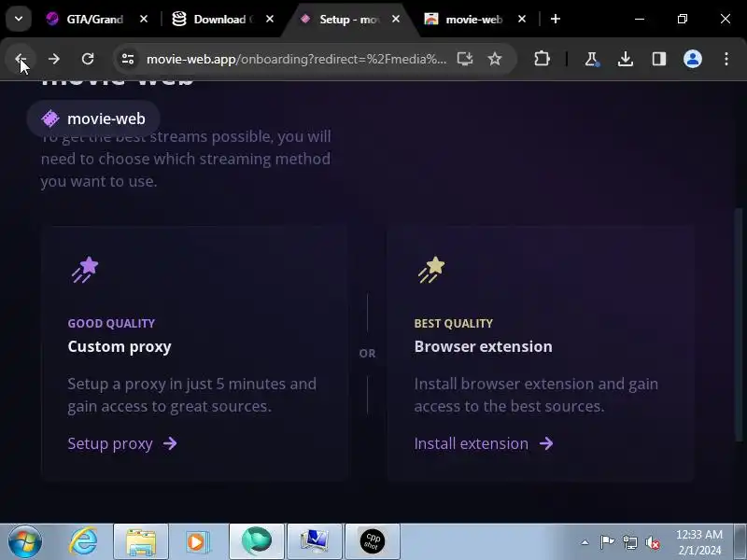Open the profile avatar menu

coord(692,59)
